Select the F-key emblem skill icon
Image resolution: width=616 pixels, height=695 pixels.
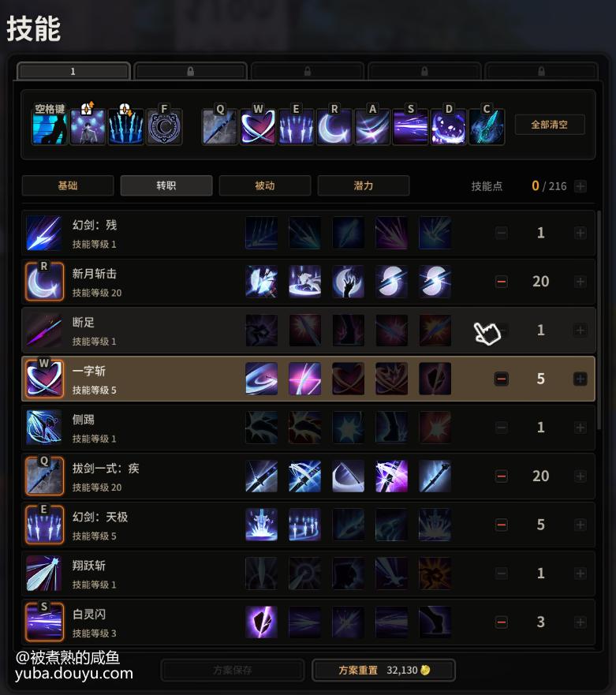tap(164, 127)
